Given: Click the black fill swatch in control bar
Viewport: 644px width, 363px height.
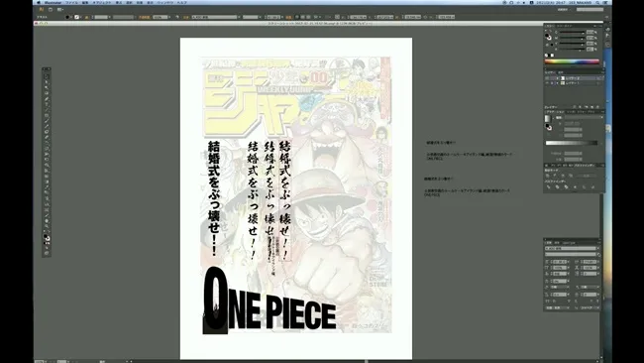Looking at the screenshot, I should click(67, 17).
